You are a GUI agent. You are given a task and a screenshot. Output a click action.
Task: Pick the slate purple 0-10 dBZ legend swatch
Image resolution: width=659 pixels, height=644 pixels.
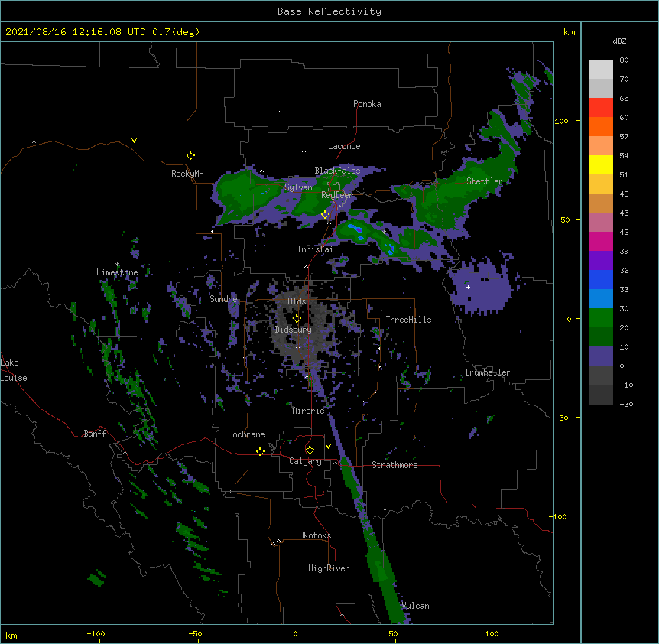point(601,356)
